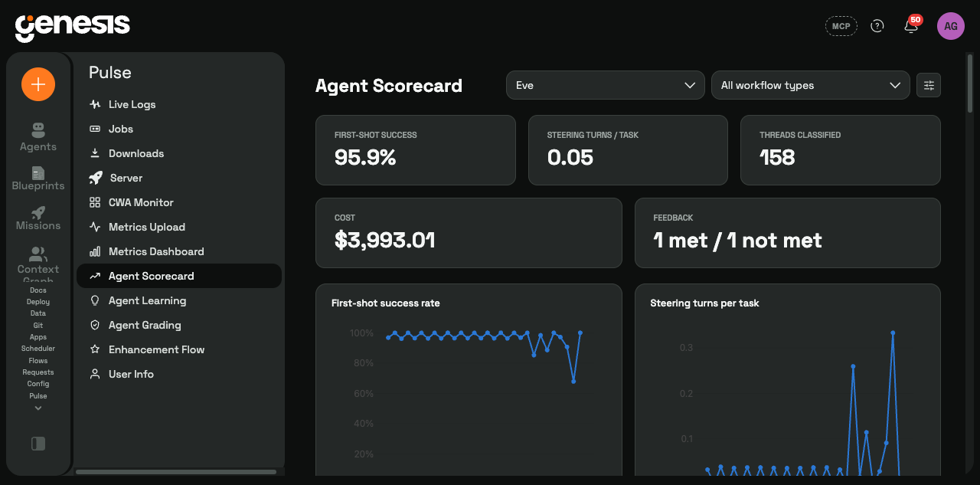Open Metrics Dashboard page

coord(179,251)
